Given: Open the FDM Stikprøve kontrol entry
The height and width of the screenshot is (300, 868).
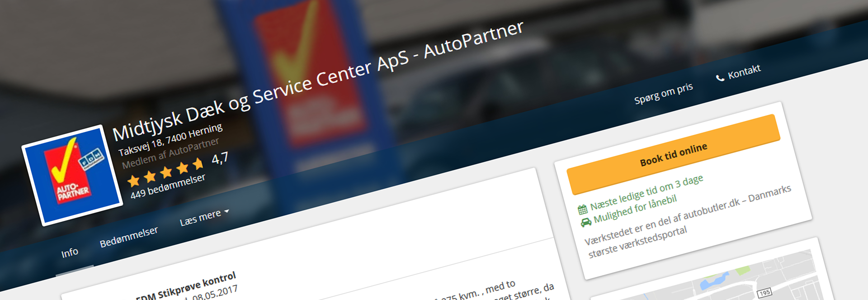Looking at the screenshot, I should 186,286.
